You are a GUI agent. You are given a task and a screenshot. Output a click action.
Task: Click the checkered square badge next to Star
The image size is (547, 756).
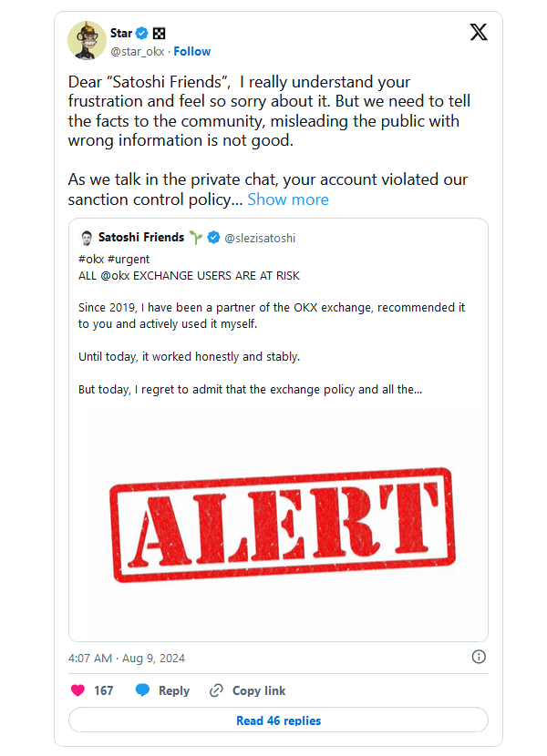159,34
